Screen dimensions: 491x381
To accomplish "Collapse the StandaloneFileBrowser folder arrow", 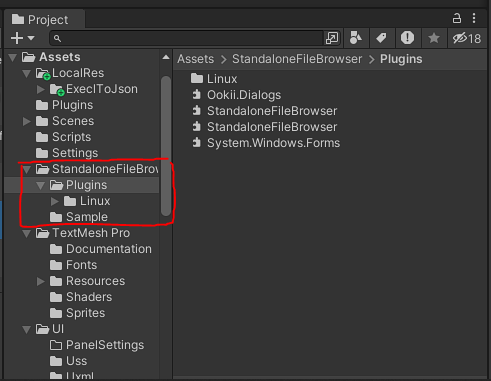I will pyautogui.click(x=26, y=169).
